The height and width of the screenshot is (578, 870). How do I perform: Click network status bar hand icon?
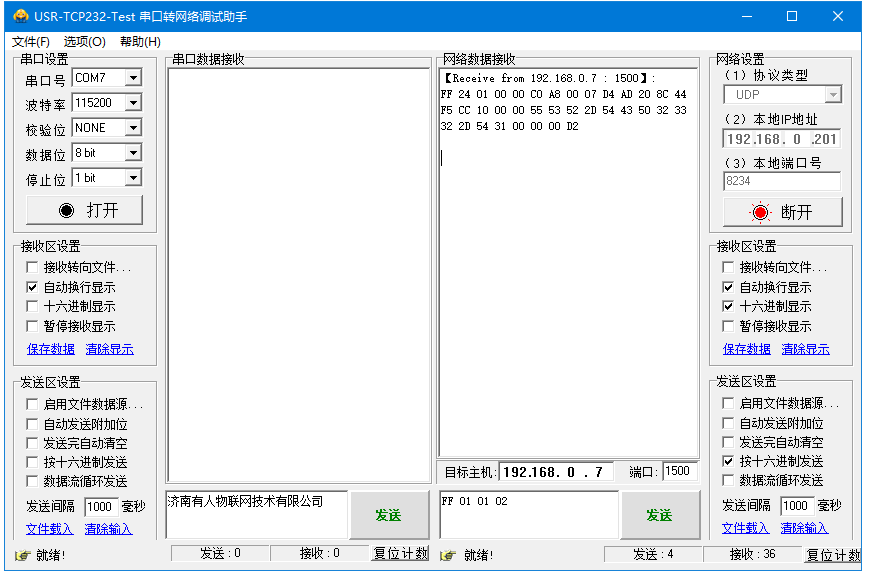coord(448,555)
